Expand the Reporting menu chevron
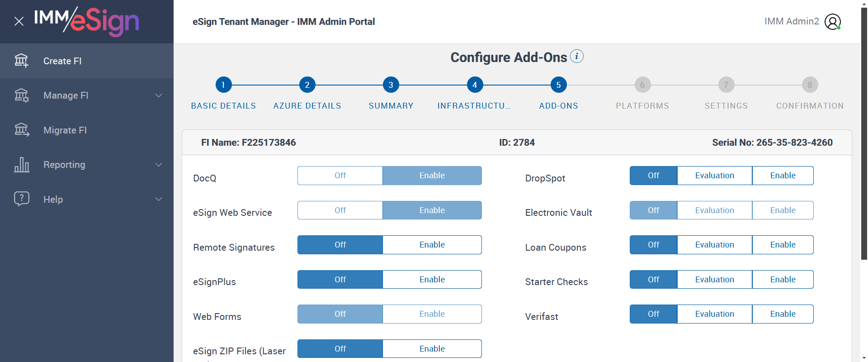The height and width of the screenshot is (362, 868). click(159, 165)
